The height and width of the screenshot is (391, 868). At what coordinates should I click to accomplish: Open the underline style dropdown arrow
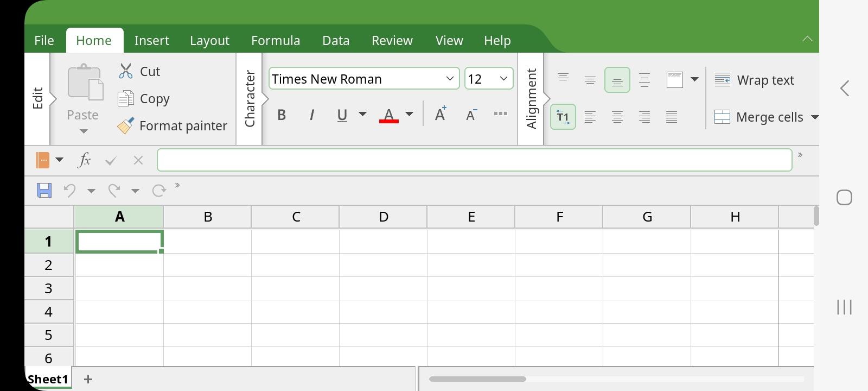(x=362, y=114)
